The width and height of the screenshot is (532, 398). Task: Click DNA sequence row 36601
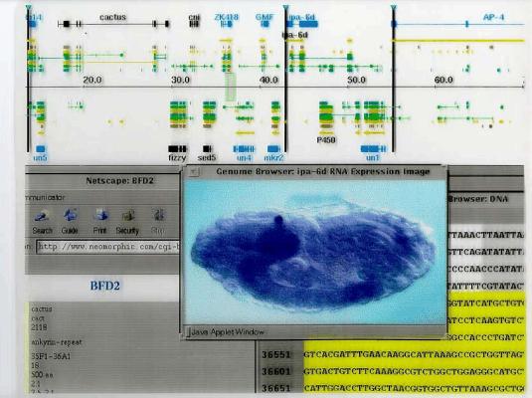tap(392, 371)
